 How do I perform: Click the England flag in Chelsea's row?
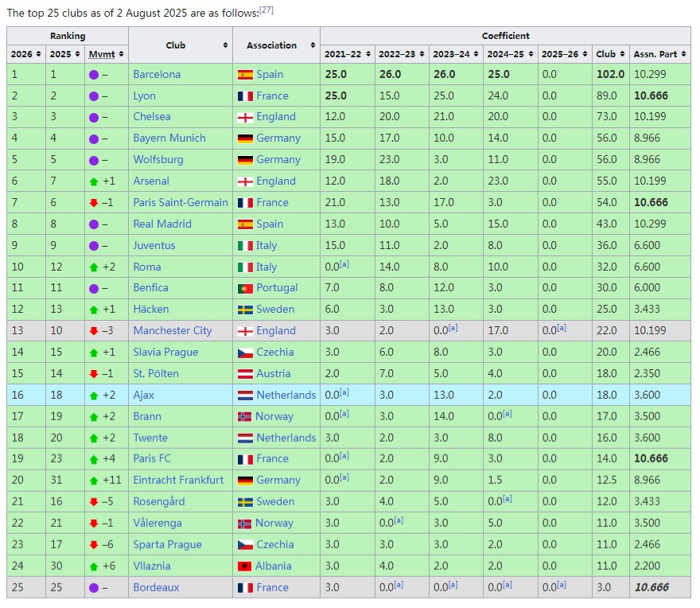[x=245, y=117]
